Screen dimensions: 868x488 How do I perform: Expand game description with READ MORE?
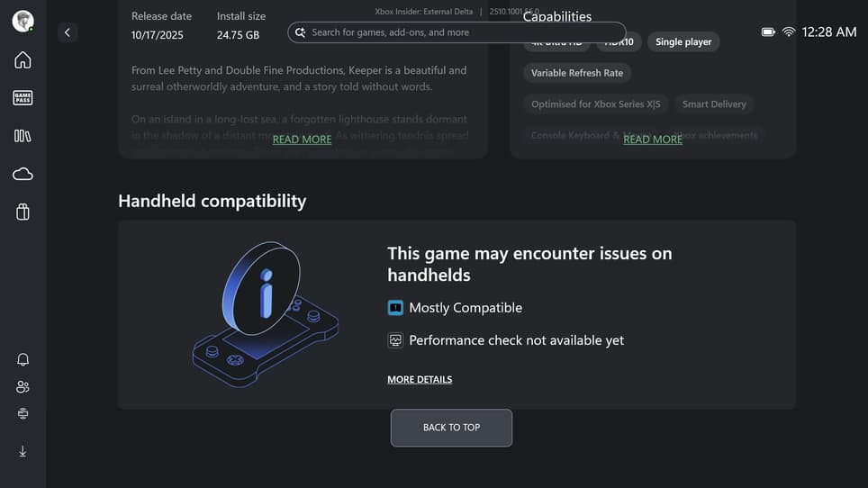(302, 140)
